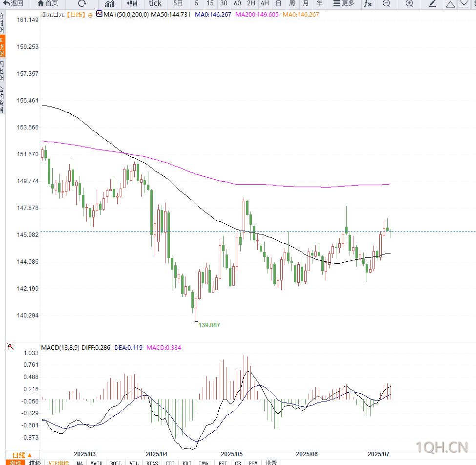Apply the BOLL indicator tab
The height and width of the screenshot is (465, 476).
[x=116, y=463]
